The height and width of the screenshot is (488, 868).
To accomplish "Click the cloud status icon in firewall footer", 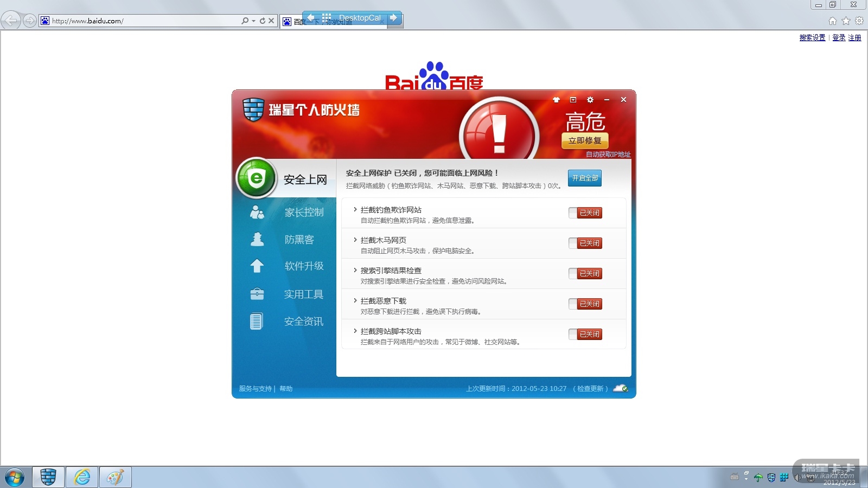I will pos(621,388).
